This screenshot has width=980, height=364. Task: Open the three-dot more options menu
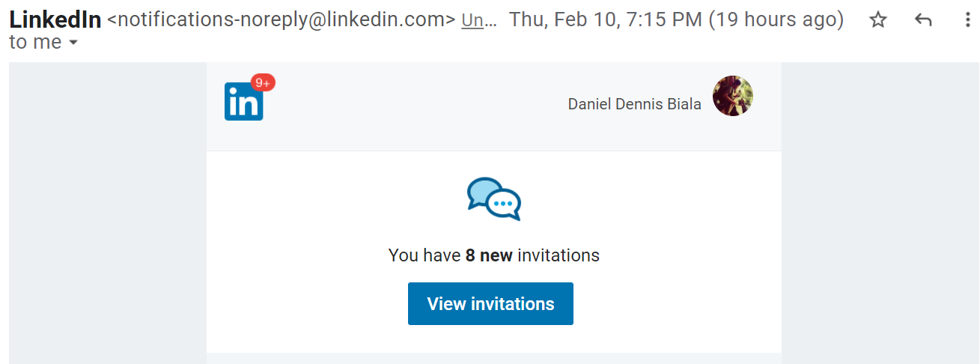(968, 20)
